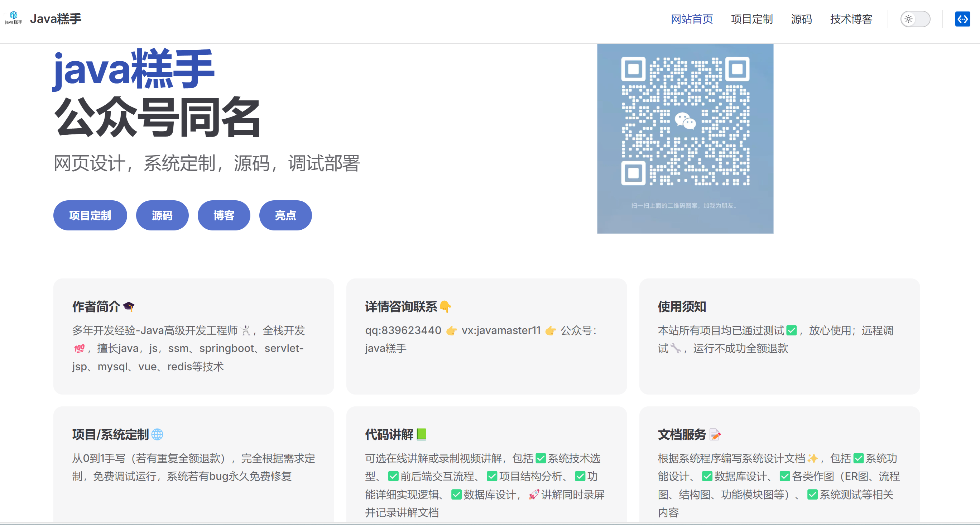
Task: Click the Java糕手 logo icon
Action: click(x=13, y=18)
